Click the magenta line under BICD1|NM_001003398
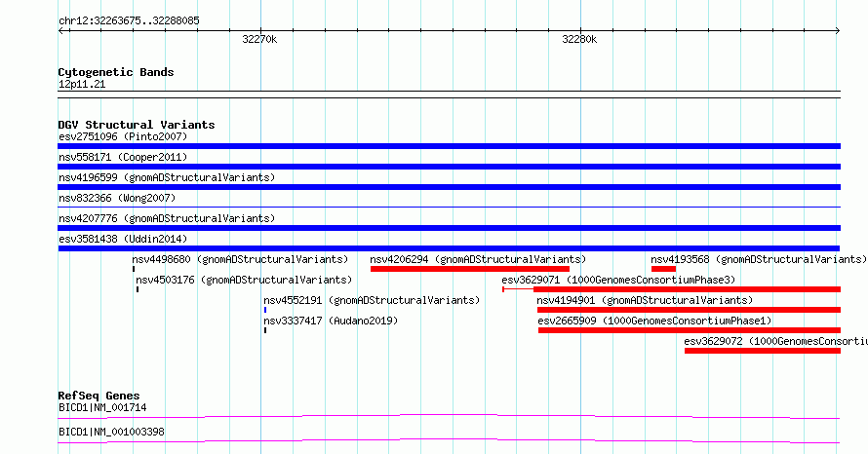 449,440
